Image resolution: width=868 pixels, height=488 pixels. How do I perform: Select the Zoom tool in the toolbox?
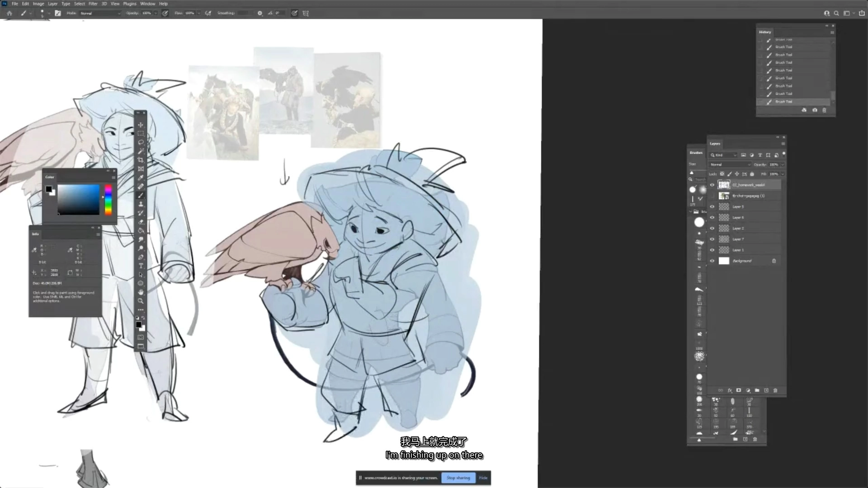[x=141, y=301]
